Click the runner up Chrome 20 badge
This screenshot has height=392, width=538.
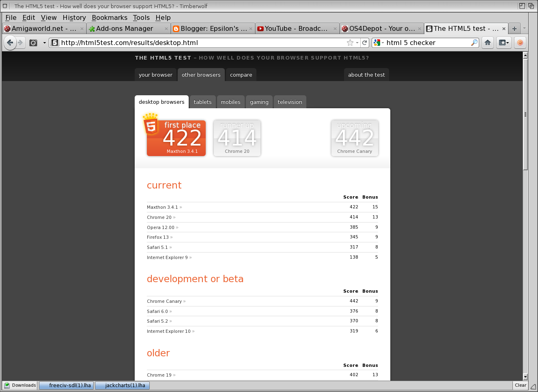point(237,138)
